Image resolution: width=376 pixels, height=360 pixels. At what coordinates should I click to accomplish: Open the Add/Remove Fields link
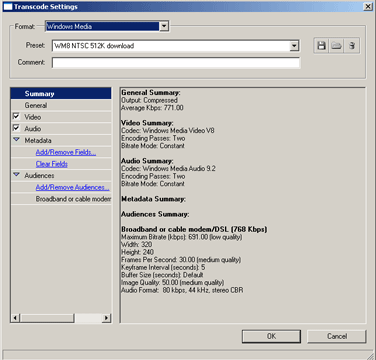(66, 152)
